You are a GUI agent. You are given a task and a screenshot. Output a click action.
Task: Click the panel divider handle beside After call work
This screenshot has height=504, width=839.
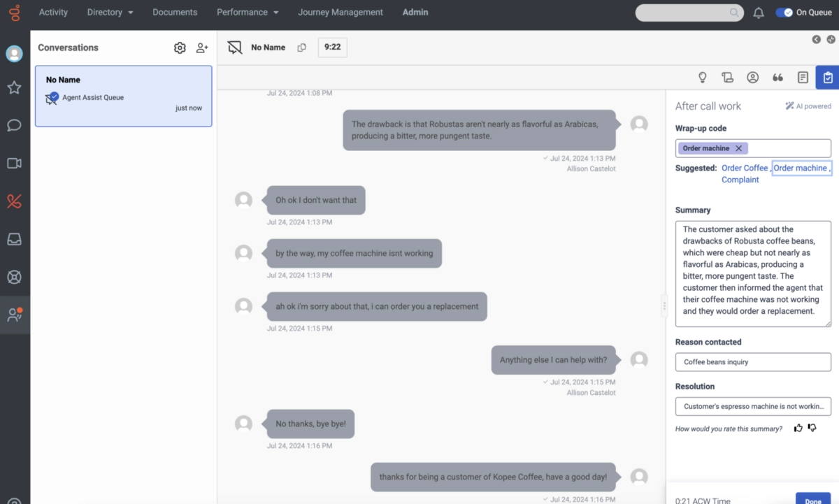[664, 307]
